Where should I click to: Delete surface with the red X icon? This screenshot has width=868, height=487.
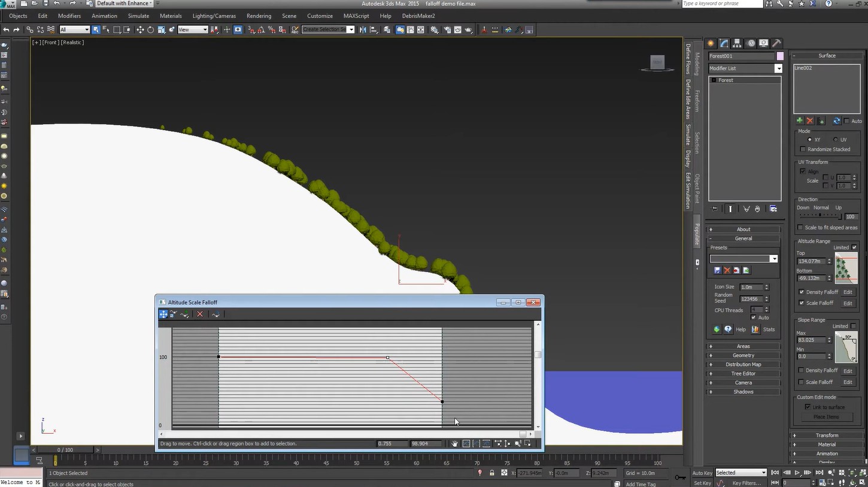(810, 121)
